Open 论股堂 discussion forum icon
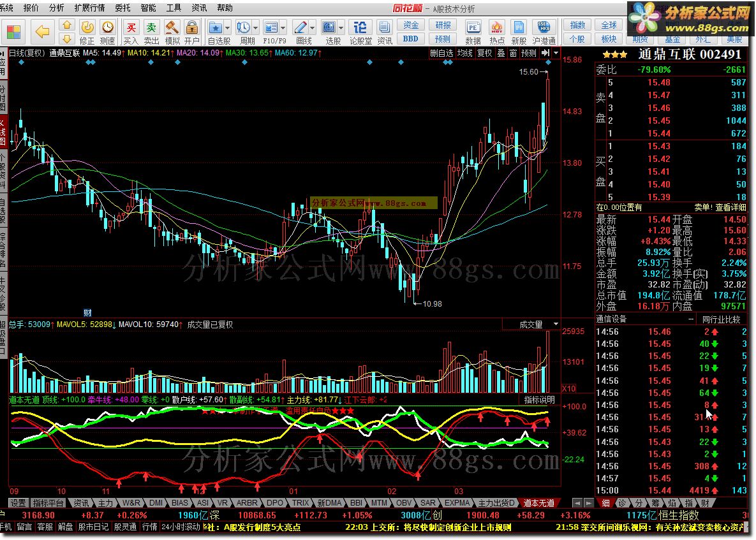The width and height of the screenshot is (756, 540). click(x=360, y=33)
